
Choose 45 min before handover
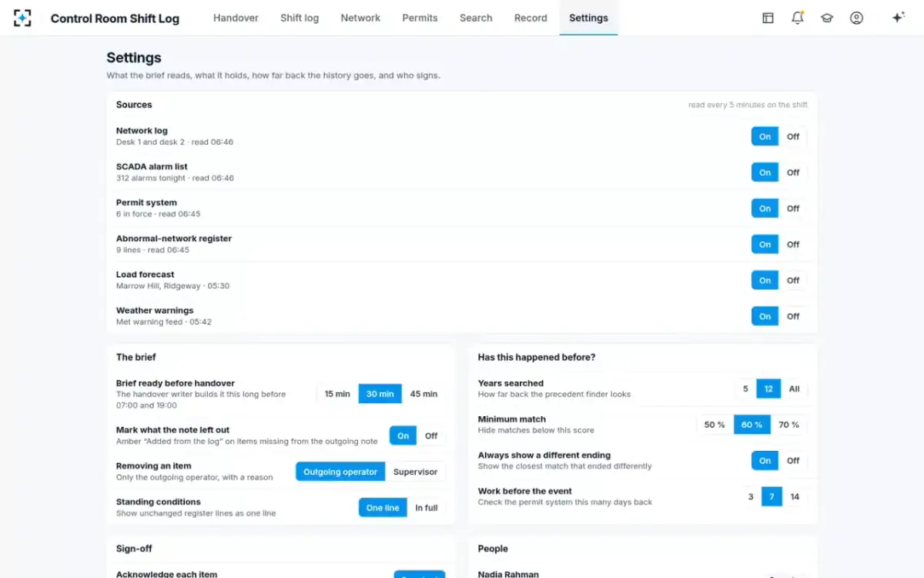(x=423, y=394)
